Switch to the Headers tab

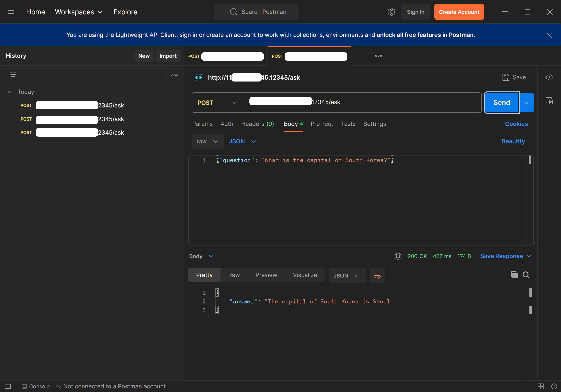(x=257, y=124)
